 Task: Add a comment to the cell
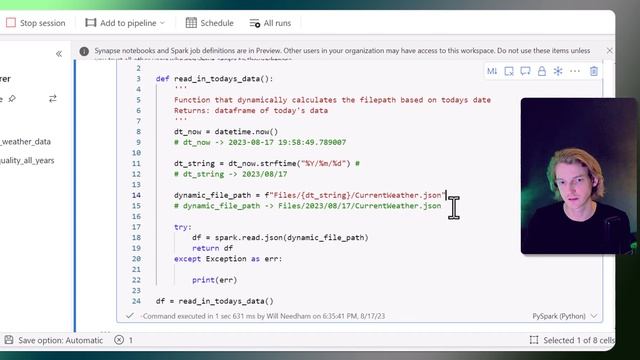(x=525, y=71)
